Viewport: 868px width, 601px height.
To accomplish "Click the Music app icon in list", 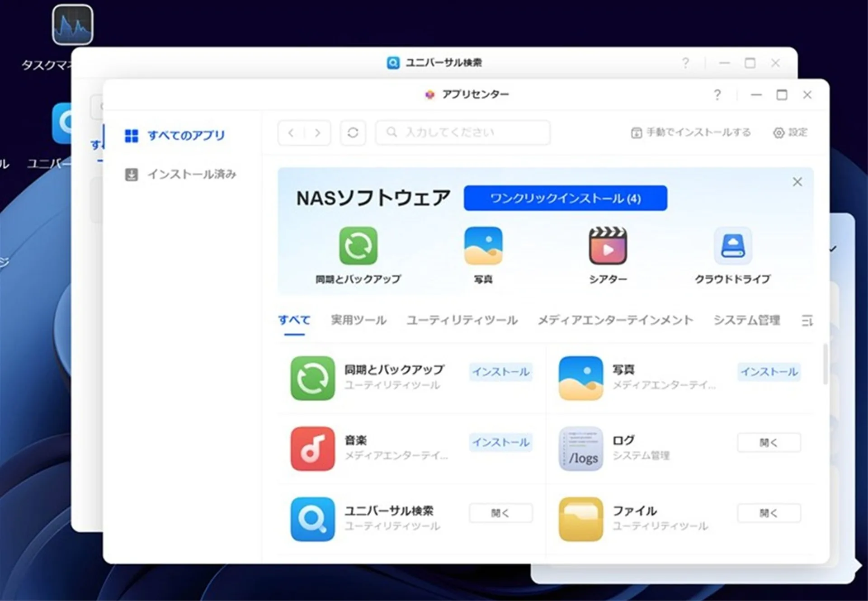I will 312,449.
